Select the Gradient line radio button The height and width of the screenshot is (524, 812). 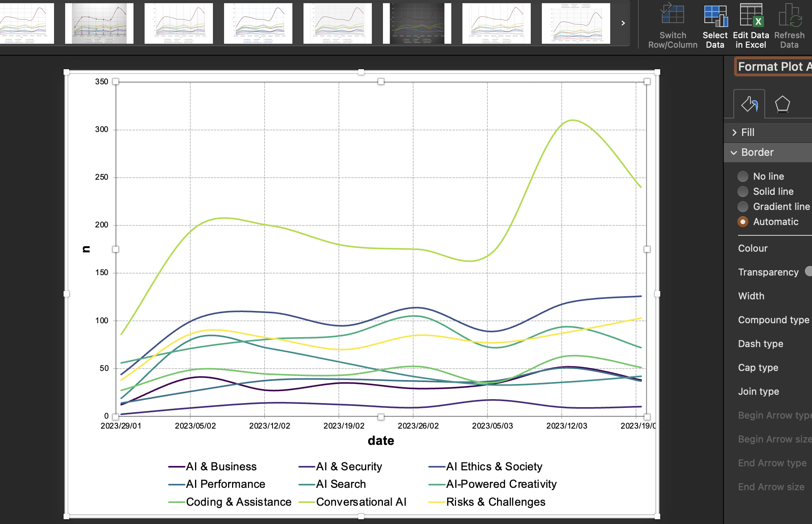tap(742, 206)
